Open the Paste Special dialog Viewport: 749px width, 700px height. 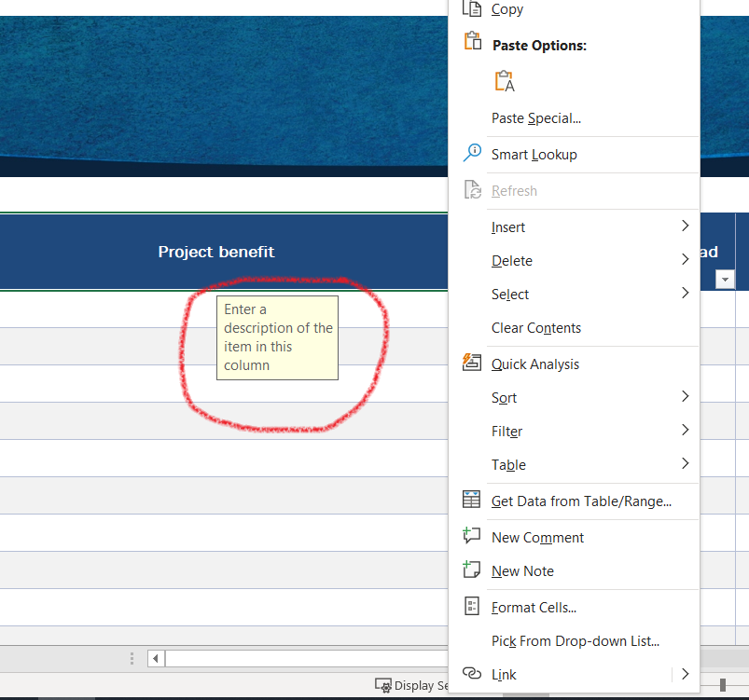536,117
